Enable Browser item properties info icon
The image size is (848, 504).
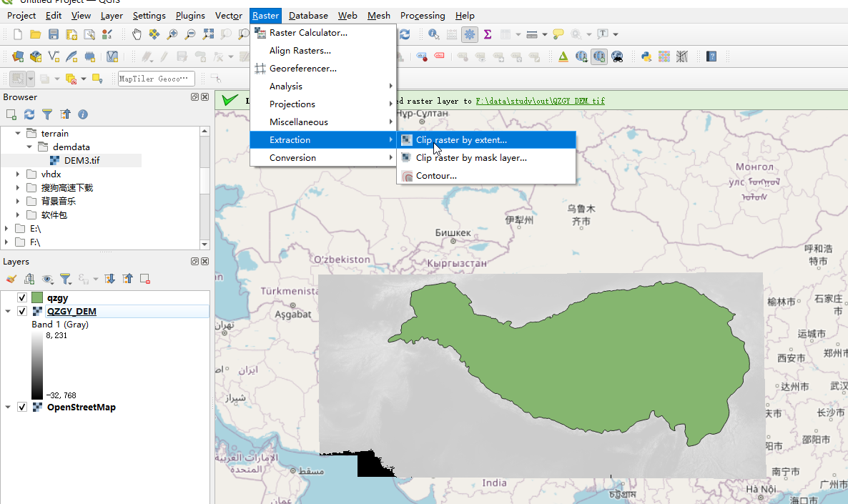83,114
